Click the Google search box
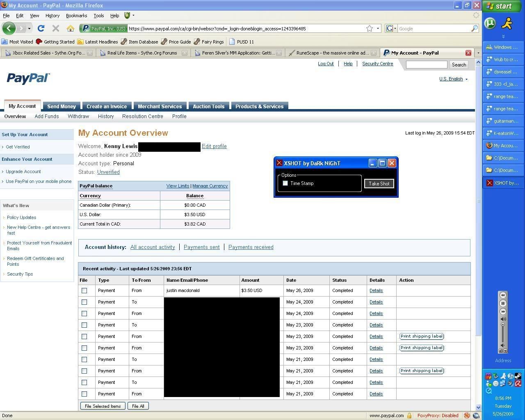Viewport: 525px width, 420px height. [434, 28]
